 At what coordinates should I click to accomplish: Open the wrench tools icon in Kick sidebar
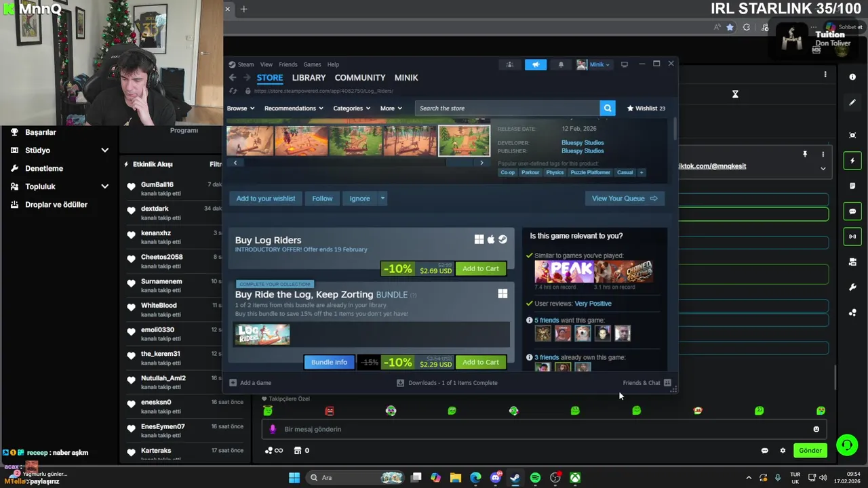852,287
